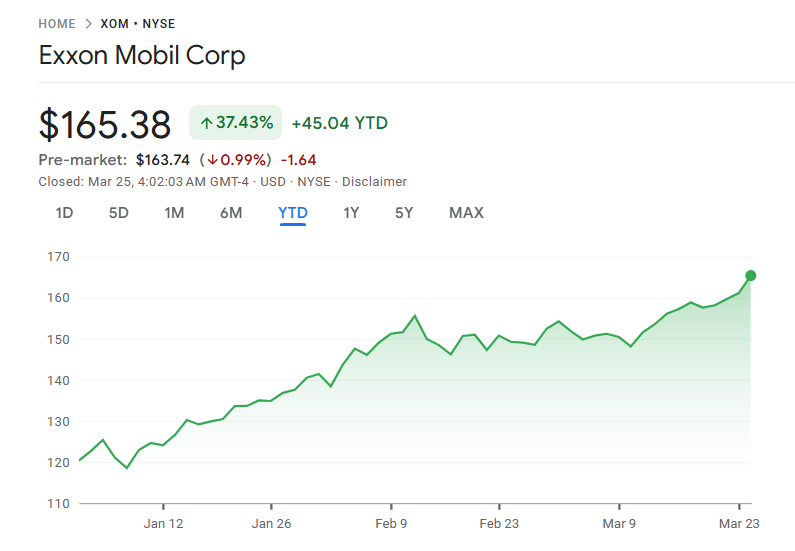Switch chart to 6M range

(x=231, y=212)
